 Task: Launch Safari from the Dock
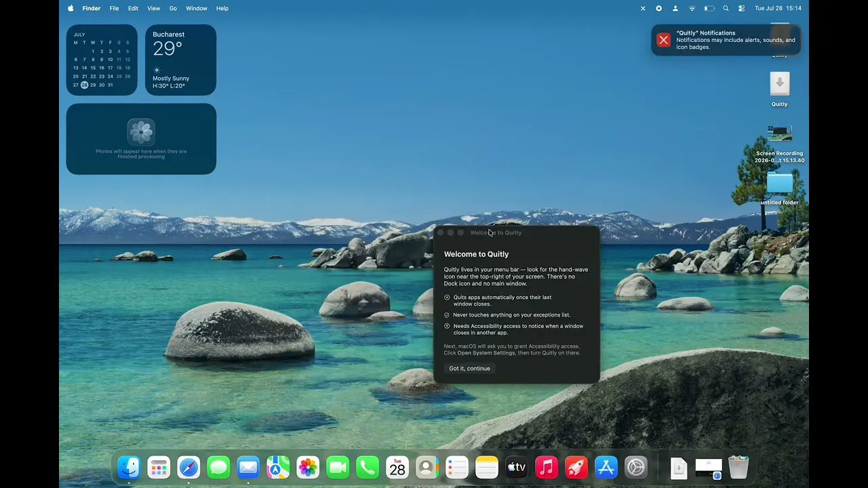tap(189, 467)
